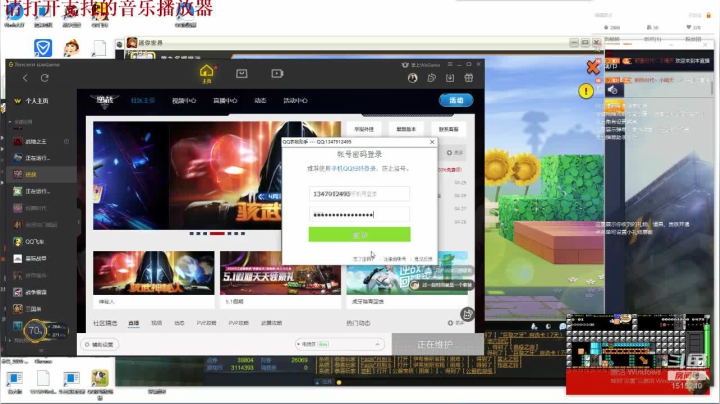Open the blue shield desktop icon
The width and height of the screenshot is (720, 404).
pos(43,48)
